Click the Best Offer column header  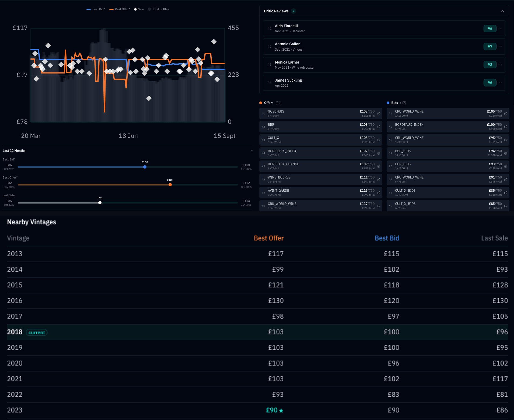[x=269, y=238]
